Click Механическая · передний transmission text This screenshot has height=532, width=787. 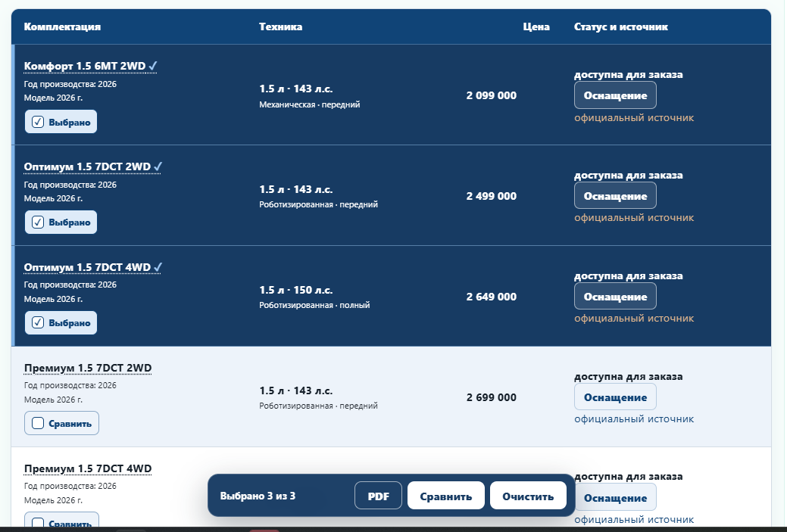point(309,104)
